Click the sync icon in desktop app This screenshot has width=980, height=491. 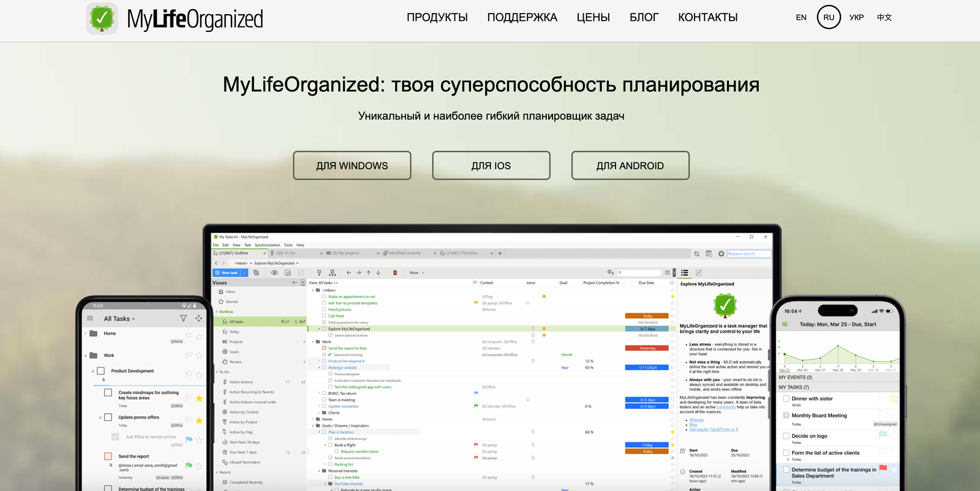696,253
